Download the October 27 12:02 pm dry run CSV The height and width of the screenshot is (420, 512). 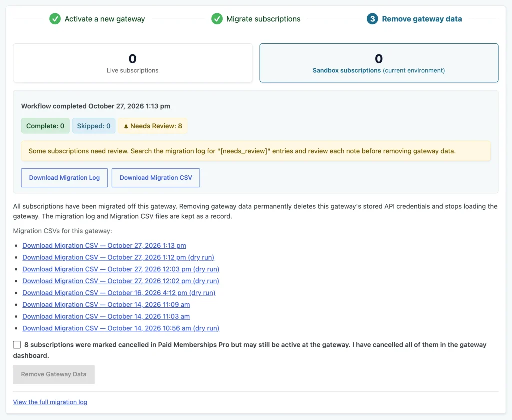(121, 281)
